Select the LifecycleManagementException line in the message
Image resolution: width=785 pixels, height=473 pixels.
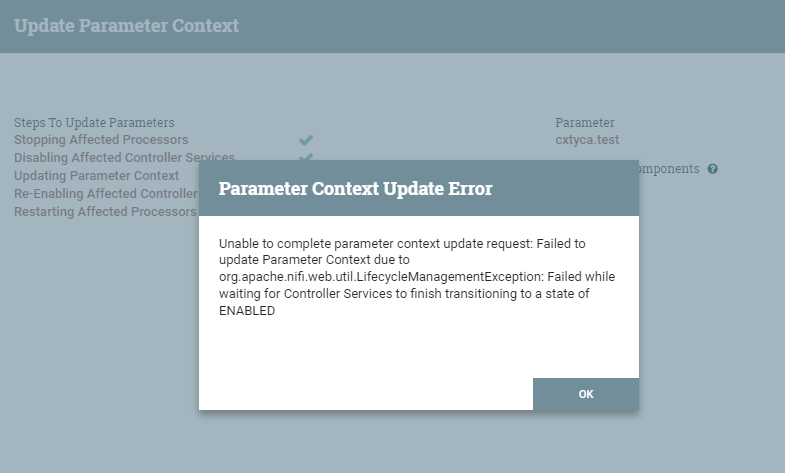click(417, 277)
